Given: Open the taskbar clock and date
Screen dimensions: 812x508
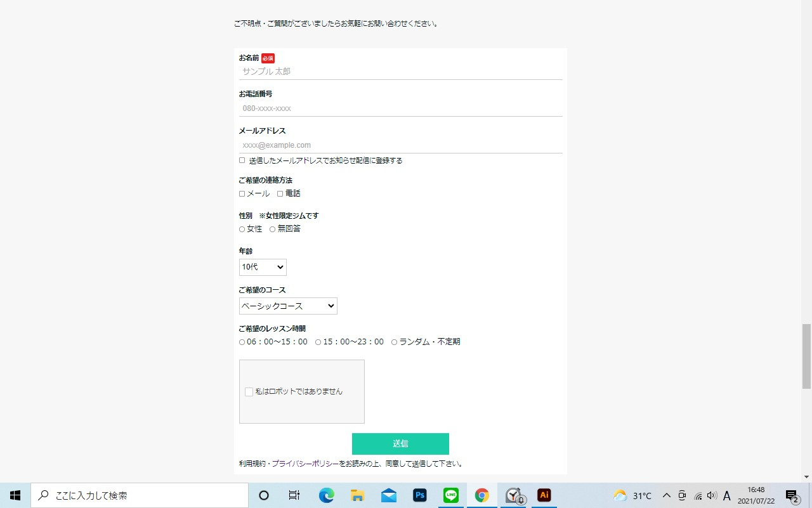Looking at the screenshot, I should click(756, 495).
